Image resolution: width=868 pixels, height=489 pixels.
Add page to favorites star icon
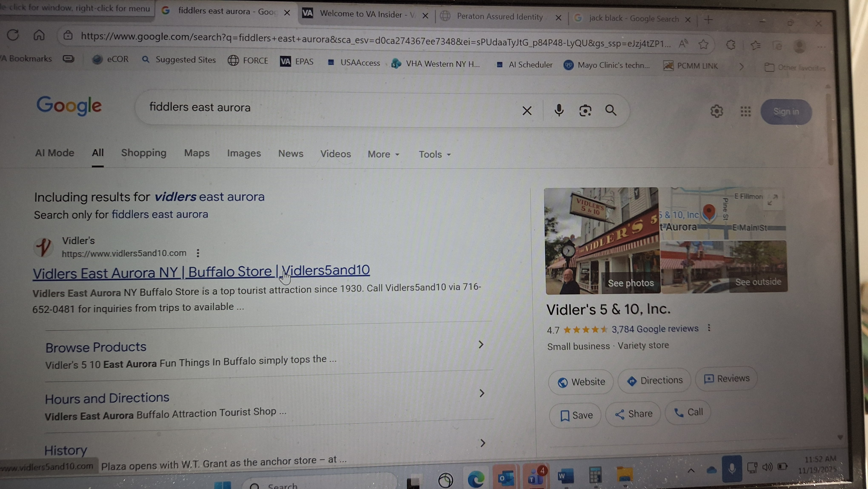[x=703, y=44]
